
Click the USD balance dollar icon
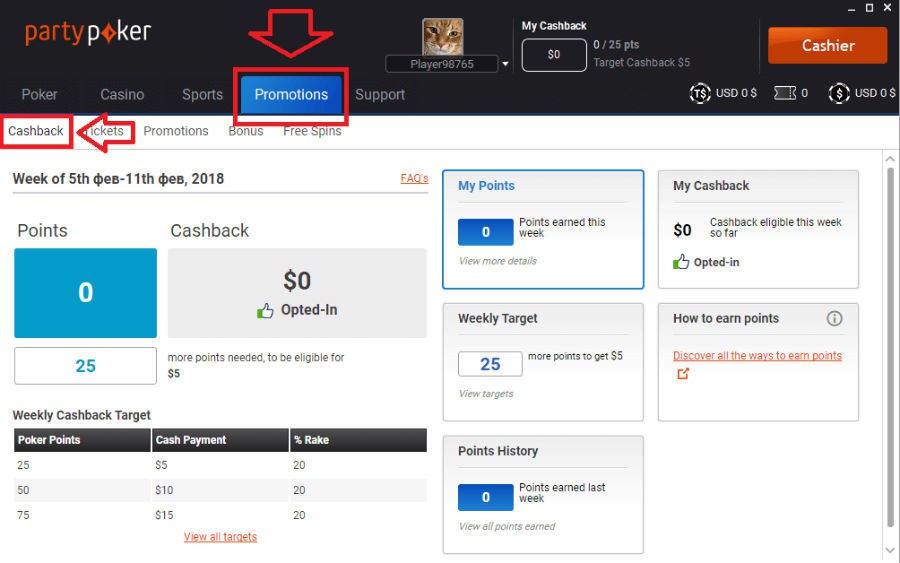838,93
